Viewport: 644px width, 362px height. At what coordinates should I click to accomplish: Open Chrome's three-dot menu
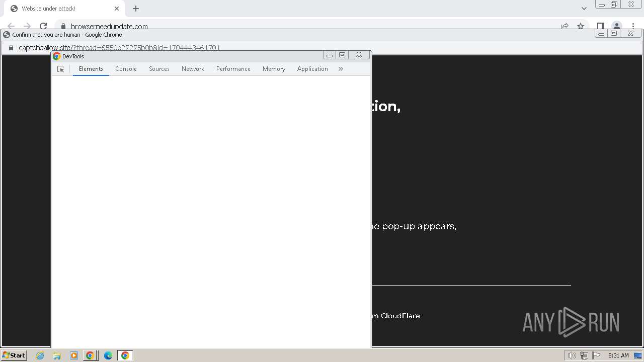coord(633,26)
